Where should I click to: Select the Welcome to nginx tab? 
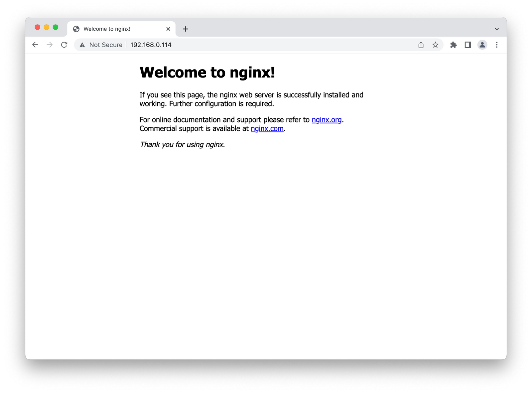click(113, 29)
